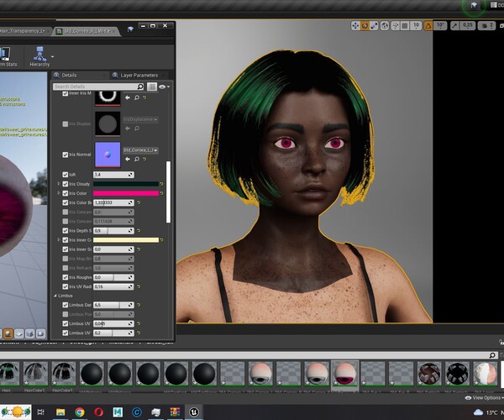Click the search magnifier in Search Details

tap(140, 87)
